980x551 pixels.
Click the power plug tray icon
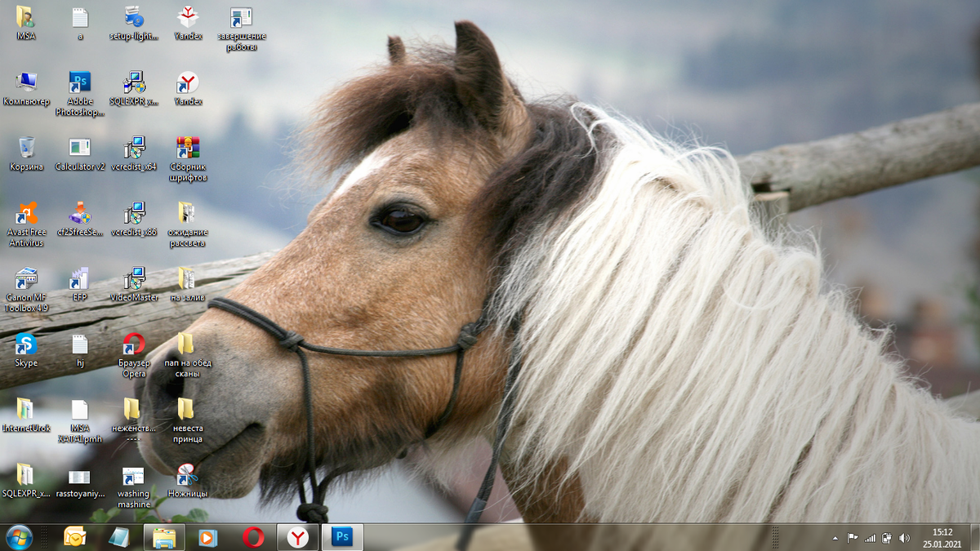pyautogui.click(x=887, y=538)
